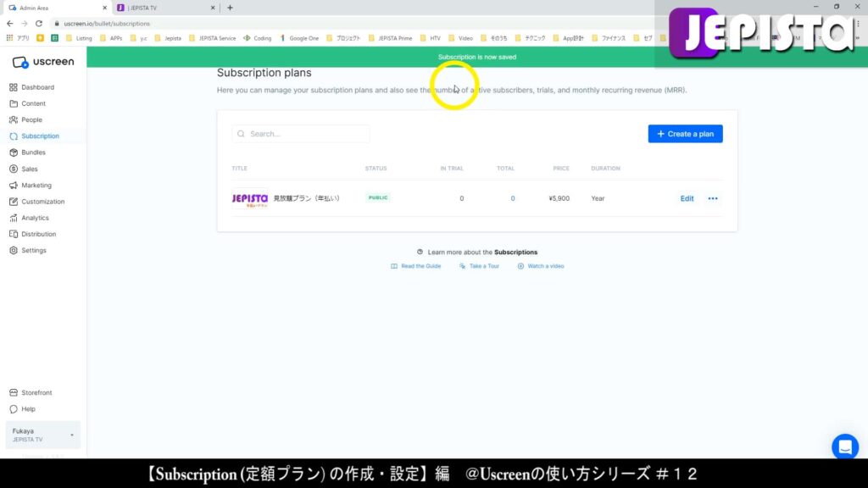
Task: Open the three-dot menu for 見放題プラン
Action: tap(713, 198)
